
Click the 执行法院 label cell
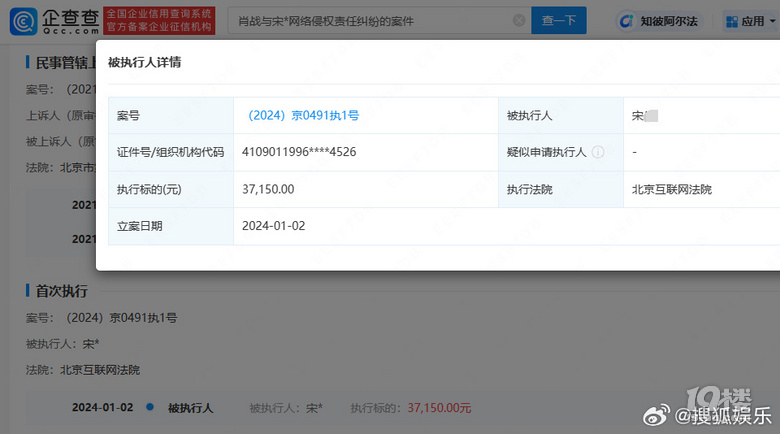(561, 189)
